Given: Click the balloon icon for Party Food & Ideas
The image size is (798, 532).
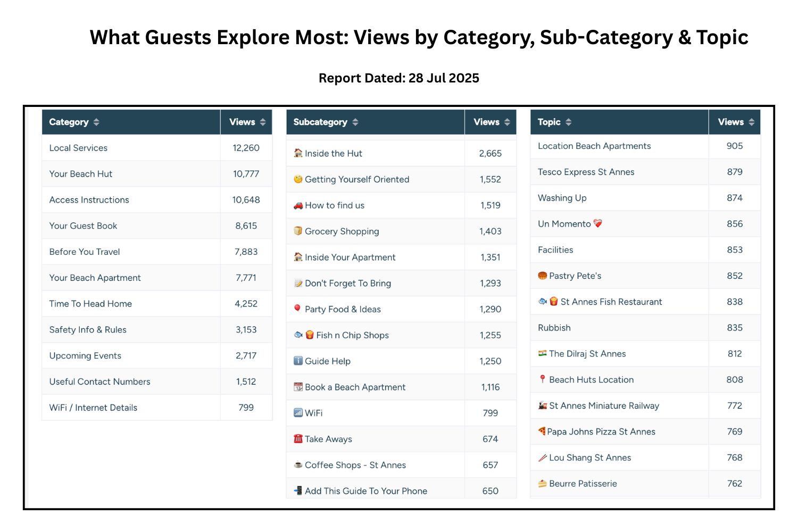Looking at the screenshot, I should coord(297,309).
